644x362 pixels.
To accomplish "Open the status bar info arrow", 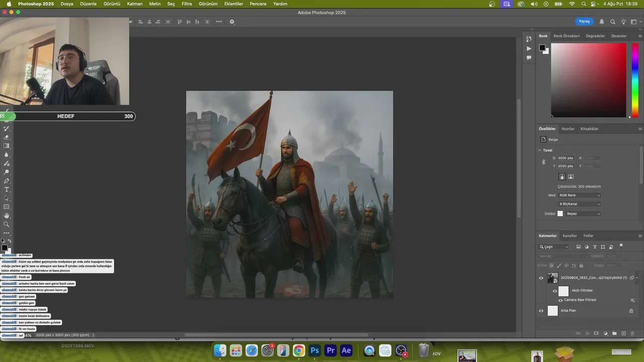I will (93, 335).
